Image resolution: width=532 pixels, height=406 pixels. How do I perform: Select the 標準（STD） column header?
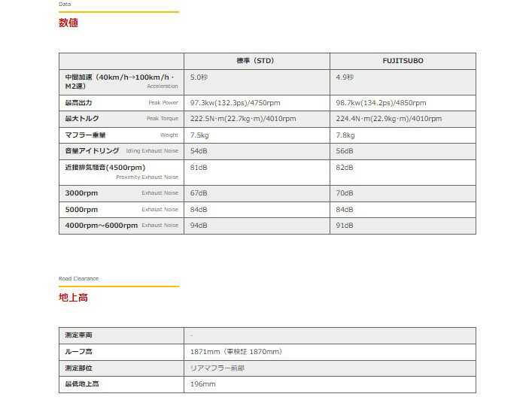pos(256,61)
